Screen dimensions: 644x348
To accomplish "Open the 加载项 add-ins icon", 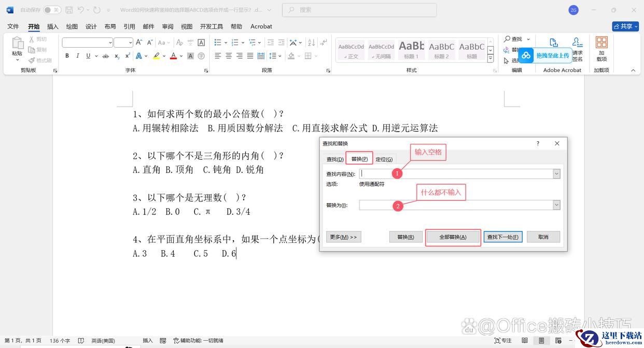I will point(601,48).
